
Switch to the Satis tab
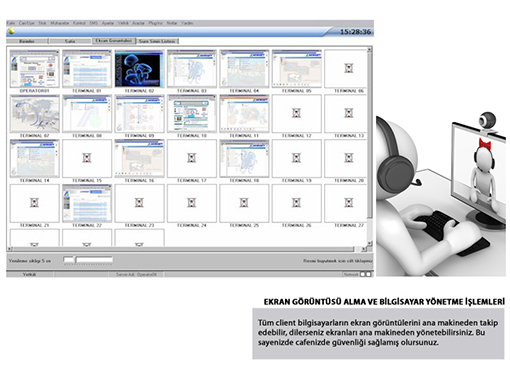click(x=70, y=41)
